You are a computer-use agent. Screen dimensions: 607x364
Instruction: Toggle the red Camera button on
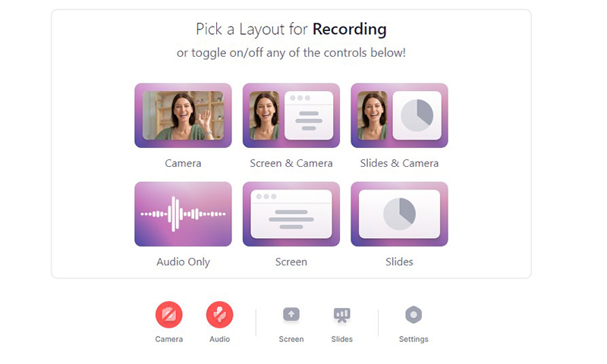(168, 315)
